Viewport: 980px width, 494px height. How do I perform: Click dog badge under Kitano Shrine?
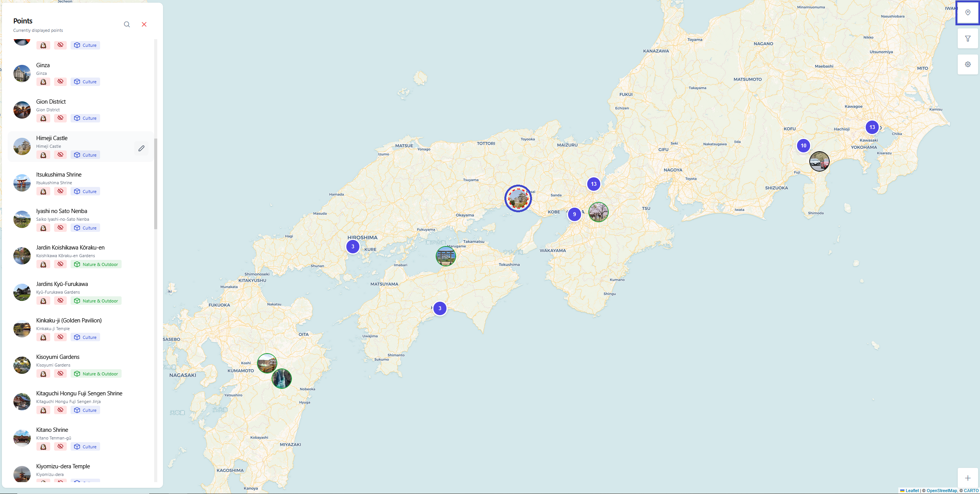[43, 447]
